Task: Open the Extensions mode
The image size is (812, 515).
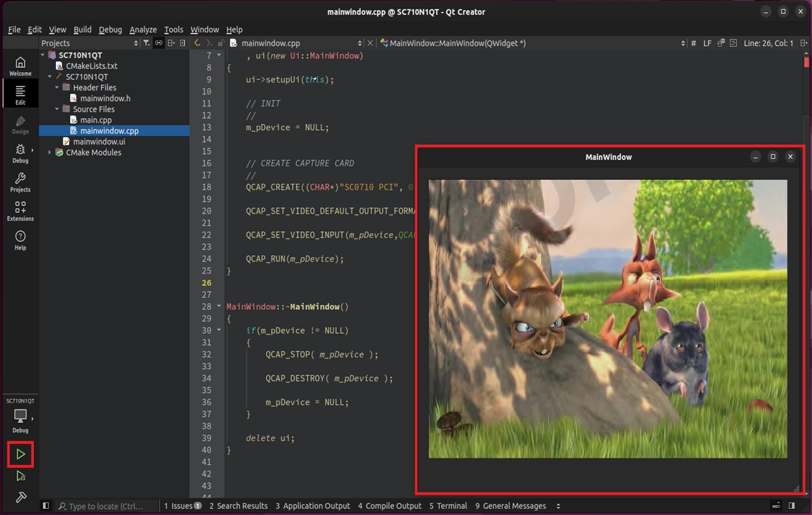Action: (20, 211)
